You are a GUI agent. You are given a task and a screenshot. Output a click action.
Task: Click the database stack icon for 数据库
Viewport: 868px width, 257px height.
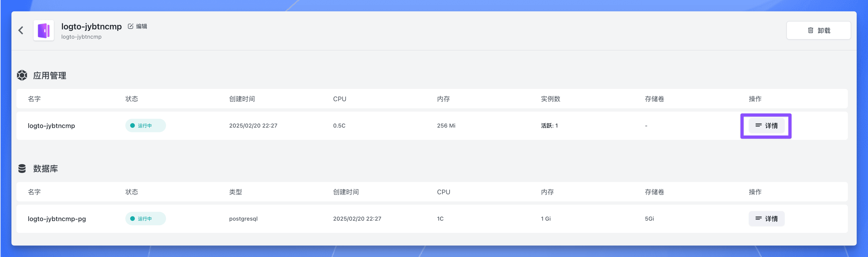[22, 168]
